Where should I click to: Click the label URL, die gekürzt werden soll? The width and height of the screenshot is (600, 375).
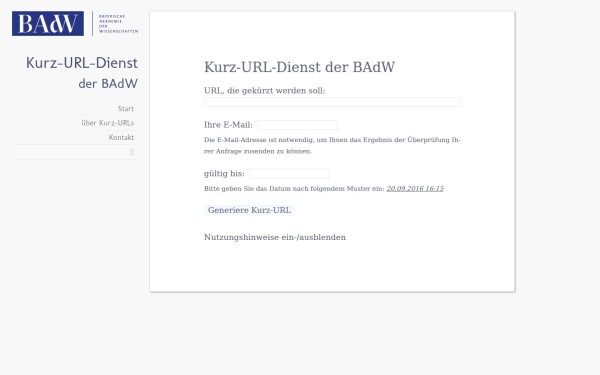pos(264,91)
